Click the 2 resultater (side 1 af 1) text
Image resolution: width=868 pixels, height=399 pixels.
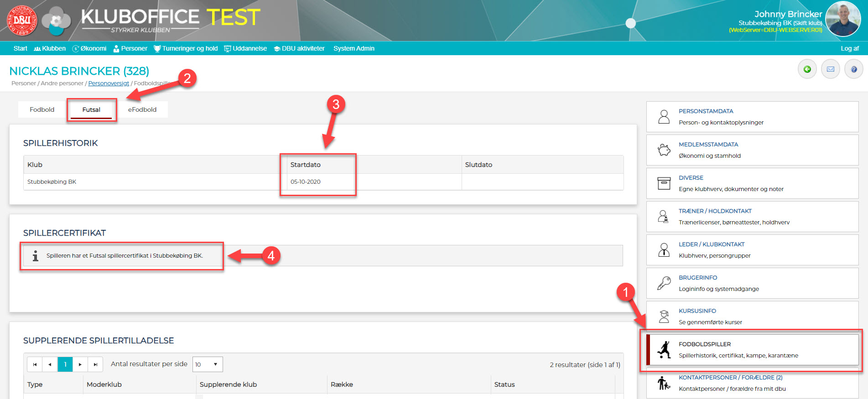click(x=585, y=365)
